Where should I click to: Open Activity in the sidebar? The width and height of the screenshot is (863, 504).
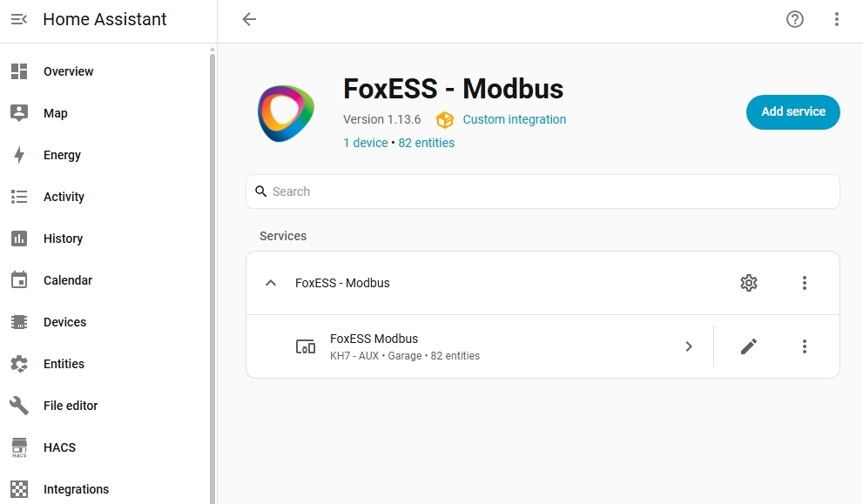tap(105, 197)
